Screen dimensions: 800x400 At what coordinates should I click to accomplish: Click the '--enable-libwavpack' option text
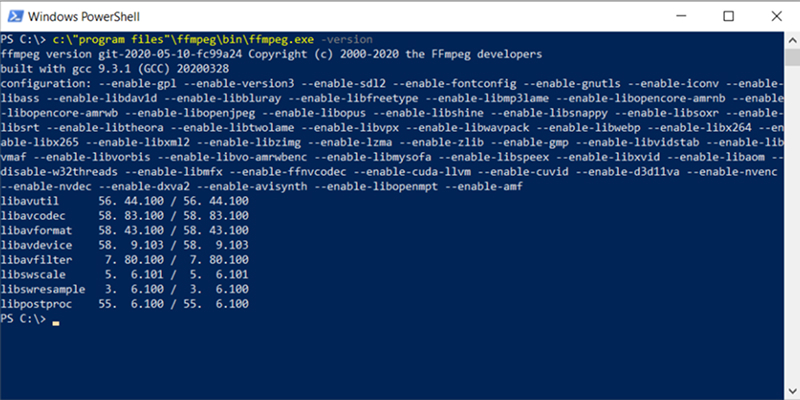pyautogui.click(x=467, y=128)
